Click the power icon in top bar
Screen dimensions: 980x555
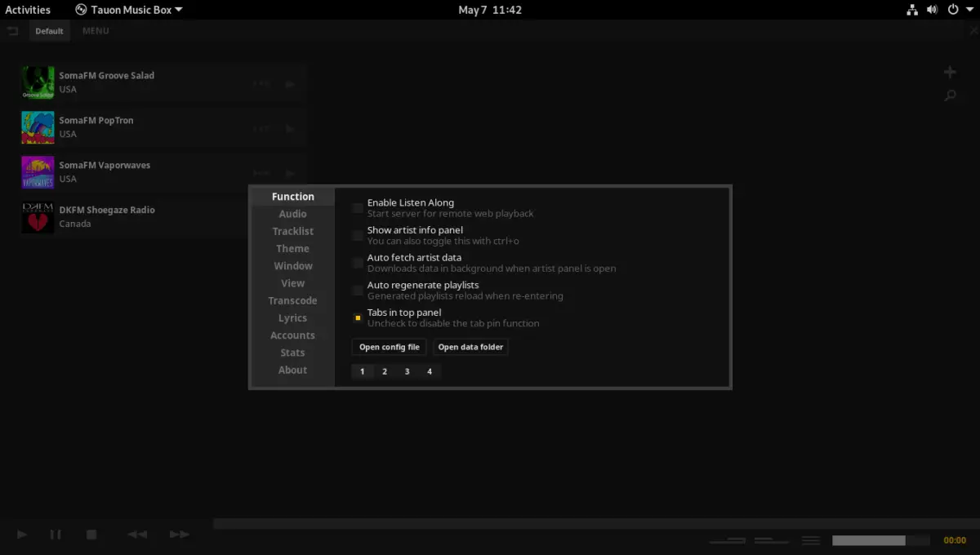(953, 10)
